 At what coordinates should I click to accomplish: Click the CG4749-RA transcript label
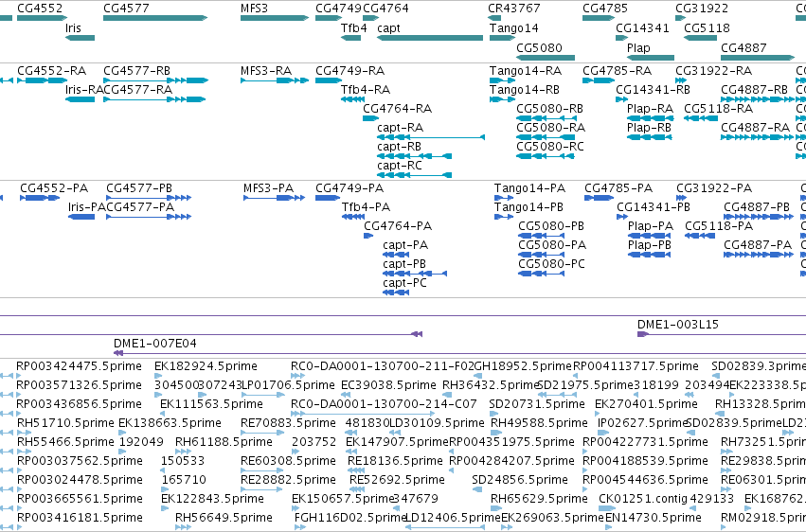[350, 70]
